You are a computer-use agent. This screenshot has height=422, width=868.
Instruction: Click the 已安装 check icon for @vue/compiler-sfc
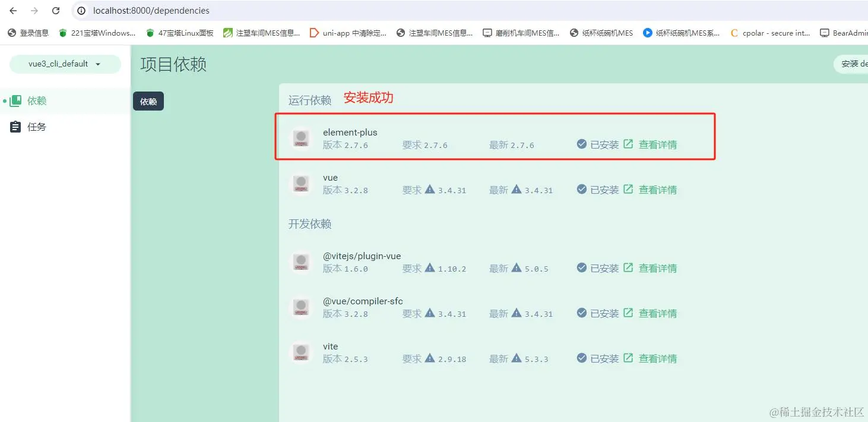click(582, 313)
